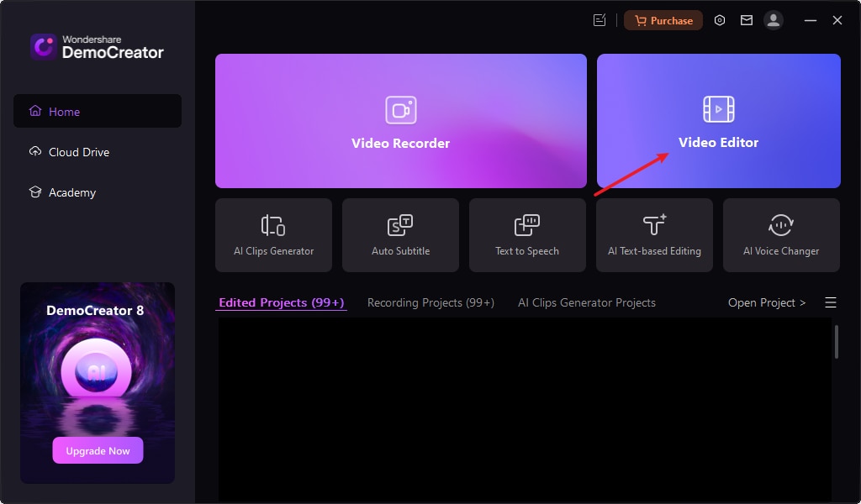
Task: Click the DemoCreator 8 promo banner
Action: point(98,383)
